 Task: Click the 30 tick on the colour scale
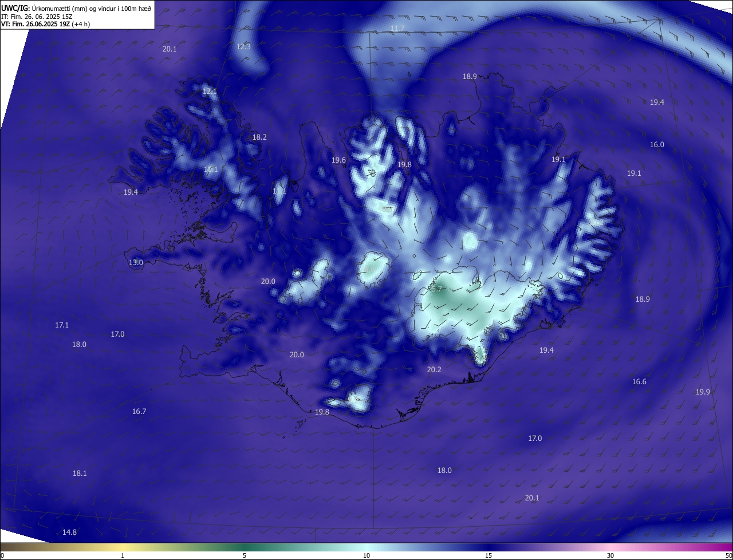click(x=610, y=556)
